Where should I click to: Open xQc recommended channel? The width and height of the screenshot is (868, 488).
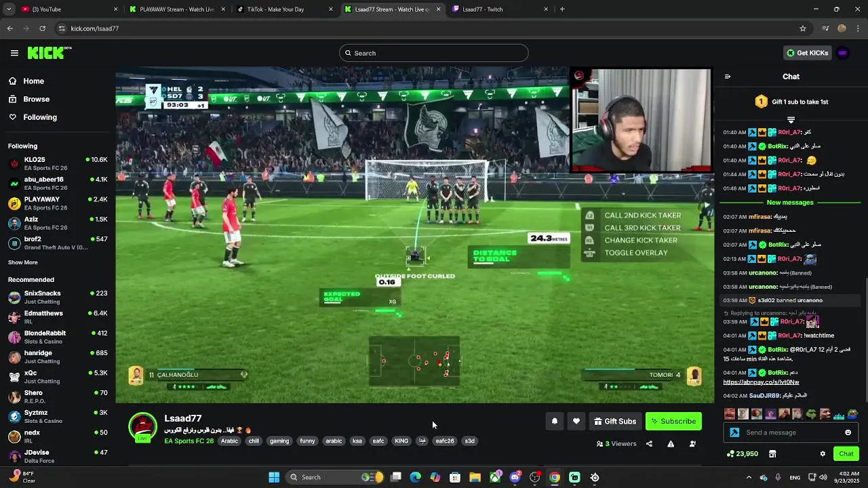pos(58,377)
